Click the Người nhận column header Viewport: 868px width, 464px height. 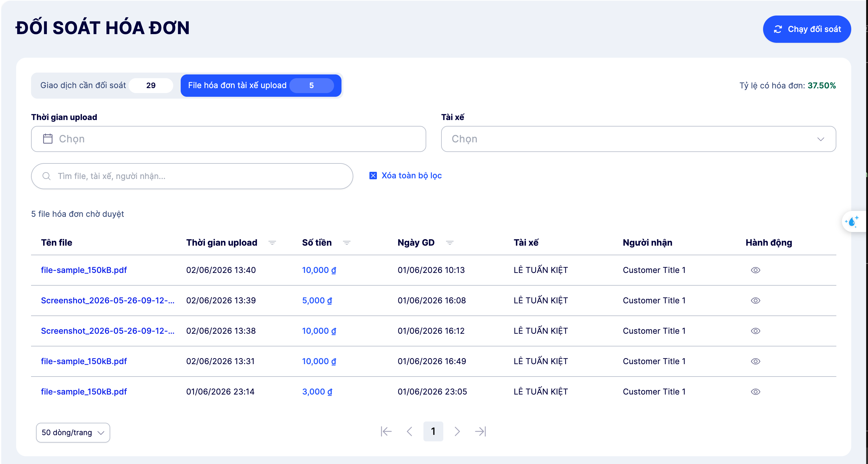click(x=647, y=243)
